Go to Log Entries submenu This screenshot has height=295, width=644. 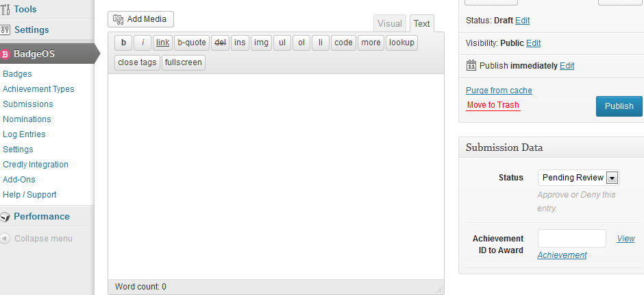pyautogui.click(x=24, y=134)
